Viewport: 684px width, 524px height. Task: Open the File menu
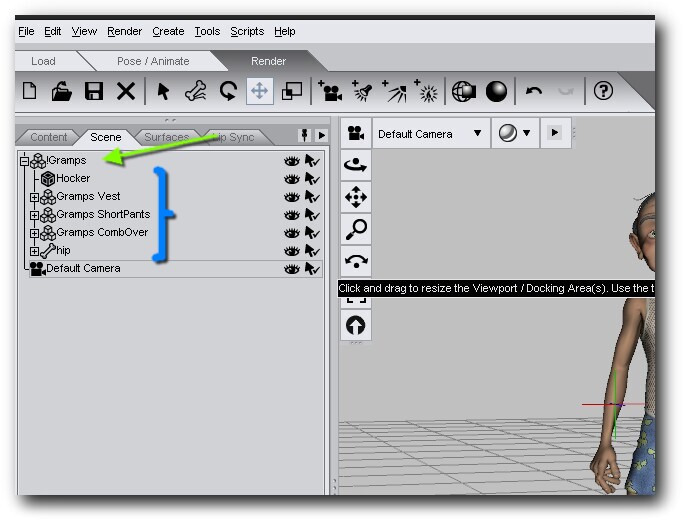coord(26,31)
